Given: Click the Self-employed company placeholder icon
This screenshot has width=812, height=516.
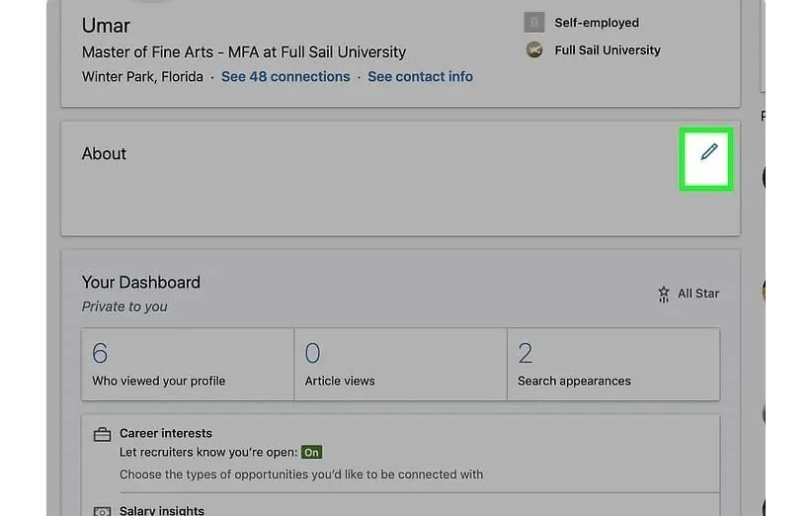Looking at the screenshot, I should pos(534,23).
